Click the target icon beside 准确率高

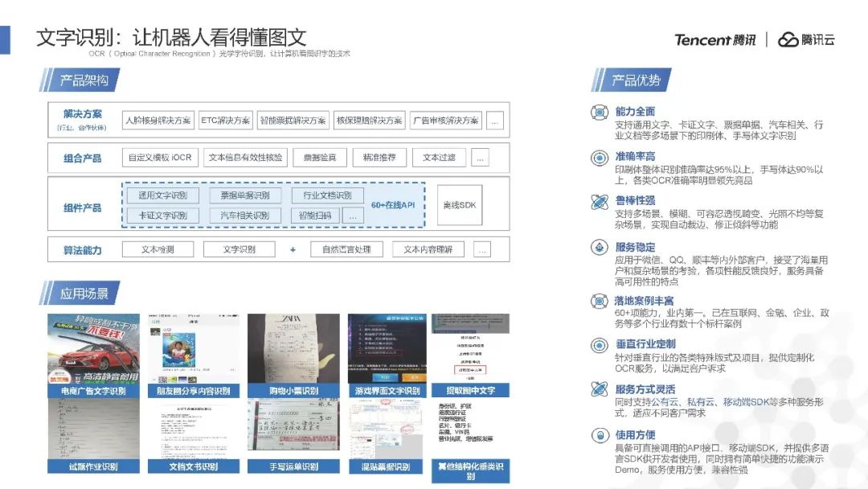599,158
